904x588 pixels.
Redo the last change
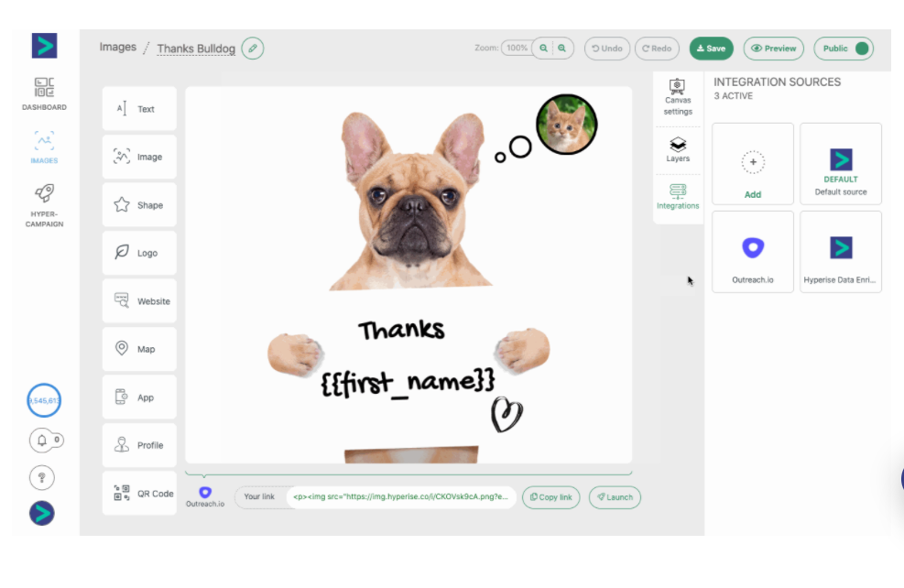(x=657, y=48)
